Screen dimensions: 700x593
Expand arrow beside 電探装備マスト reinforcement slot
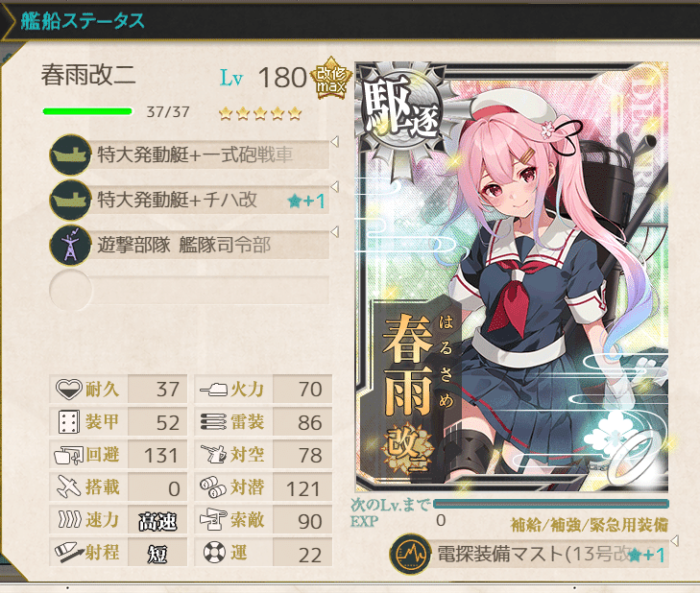click(x=674, y=541)
